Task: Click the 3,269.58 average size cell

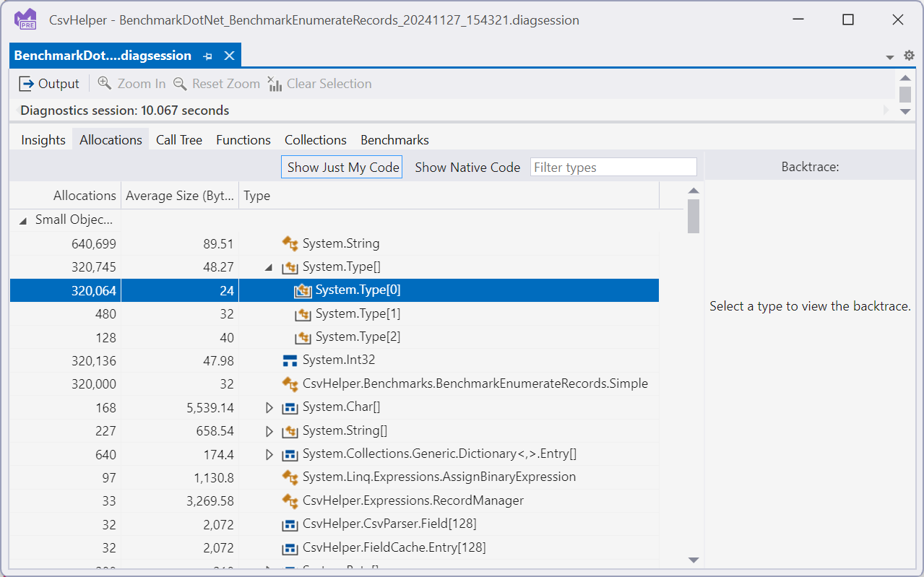Action: click(x=180, y=500)
